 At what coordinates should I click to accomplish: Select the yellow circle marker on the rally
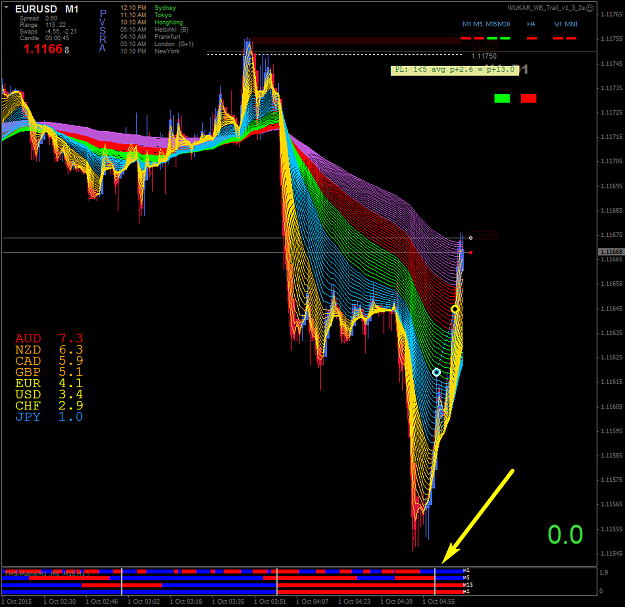[455, 309]
